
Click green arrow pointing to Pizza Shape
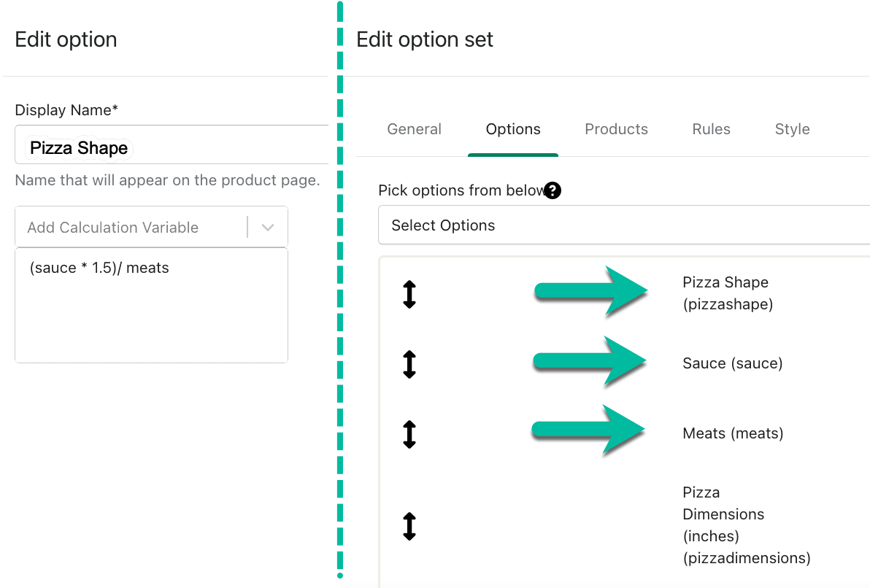click(x=591, y=291)
